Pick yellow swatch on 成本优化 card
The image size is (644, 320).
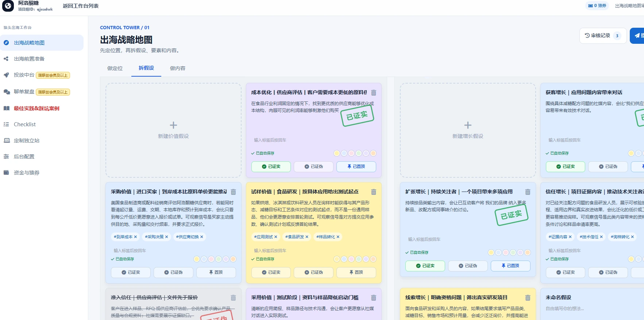(x=337, y=153)
